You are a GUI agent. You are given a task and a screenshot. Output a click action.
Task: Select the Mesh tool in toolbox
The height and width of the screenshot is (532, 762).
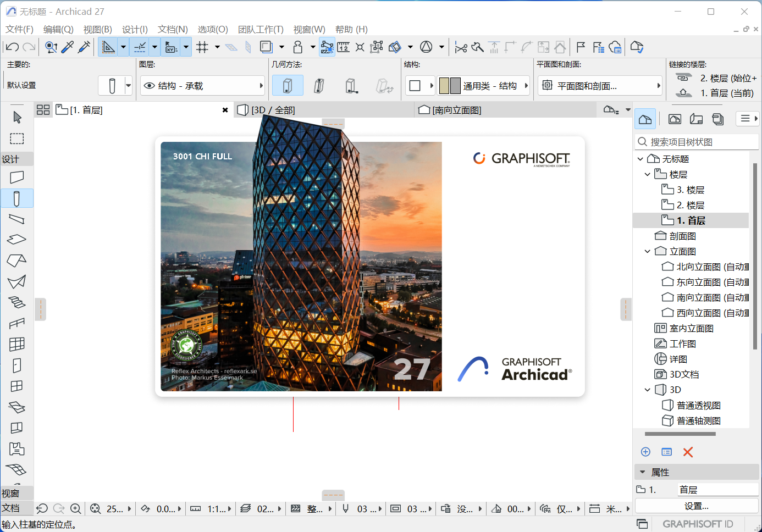click(x=17, y=470)
